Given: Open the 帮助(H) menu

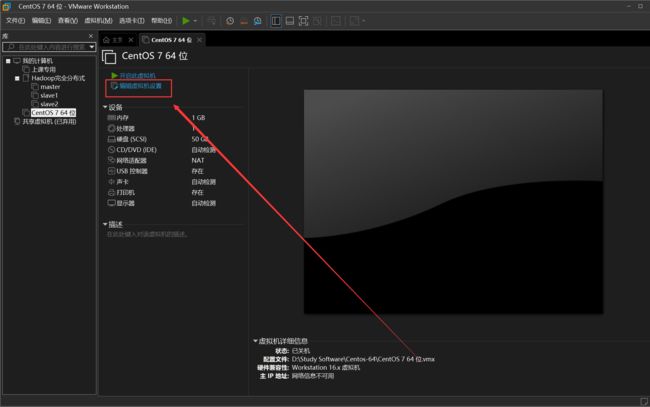Looking at the screenshot, I should pyautogui.click(x=161, y=21).
